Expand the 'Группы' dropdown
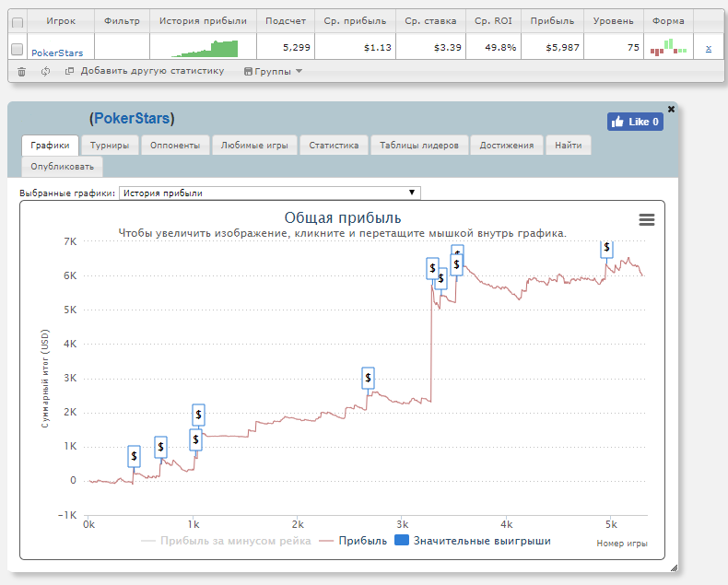Screen dimensions: 728x585 click(x=273, y=71)
